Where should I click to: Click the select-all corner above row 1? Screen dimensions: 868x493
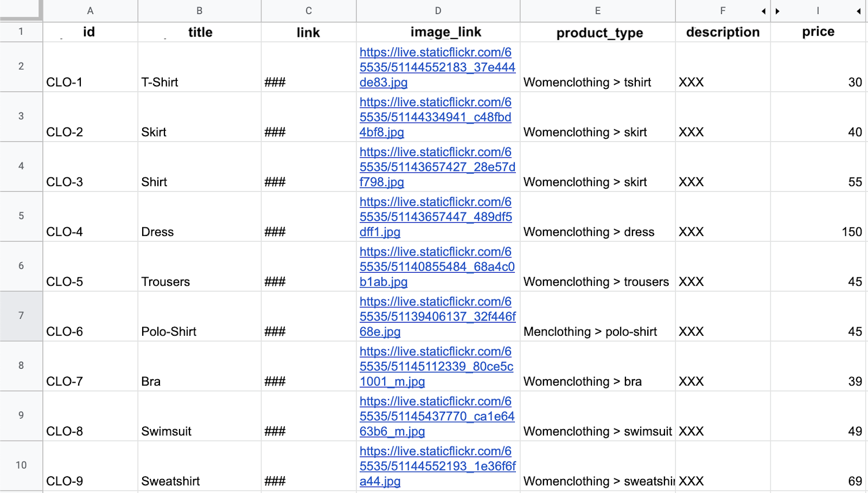coord(21,9)
